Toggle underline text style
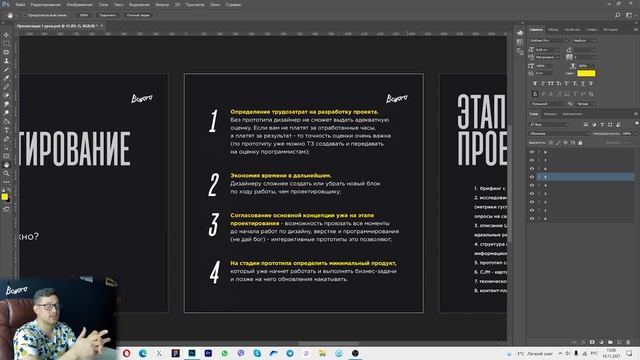The width and height of the screenshot is (640, 360). click(583, 83)
